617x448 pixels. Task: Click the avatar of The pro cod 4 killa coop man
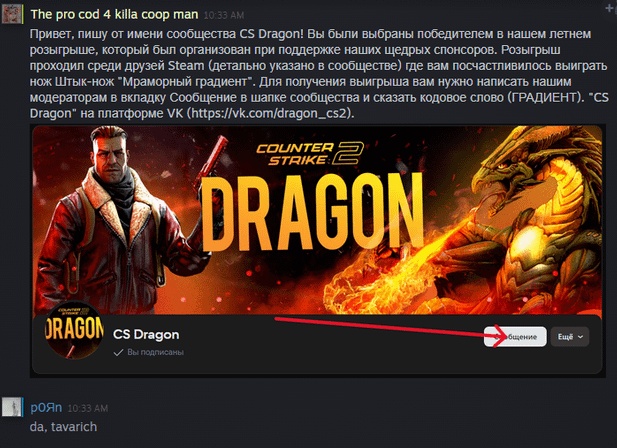click(x=11, y=14)
